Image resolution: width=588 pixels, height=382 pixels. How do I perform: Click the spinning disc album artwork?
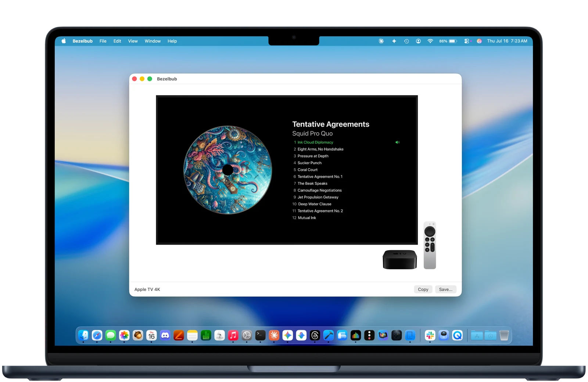tap(228, 170)
